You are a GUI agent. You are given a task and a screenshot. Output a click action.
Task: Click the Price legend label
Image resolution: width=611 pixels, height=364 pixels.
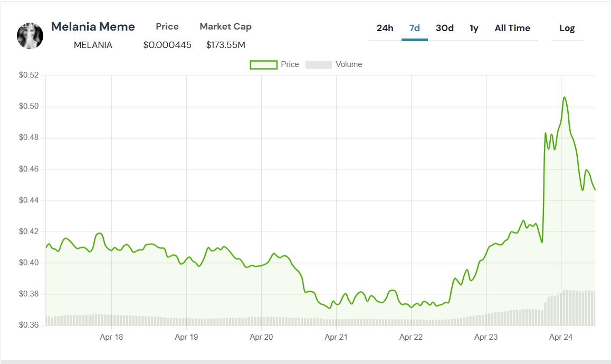[290, 64]
